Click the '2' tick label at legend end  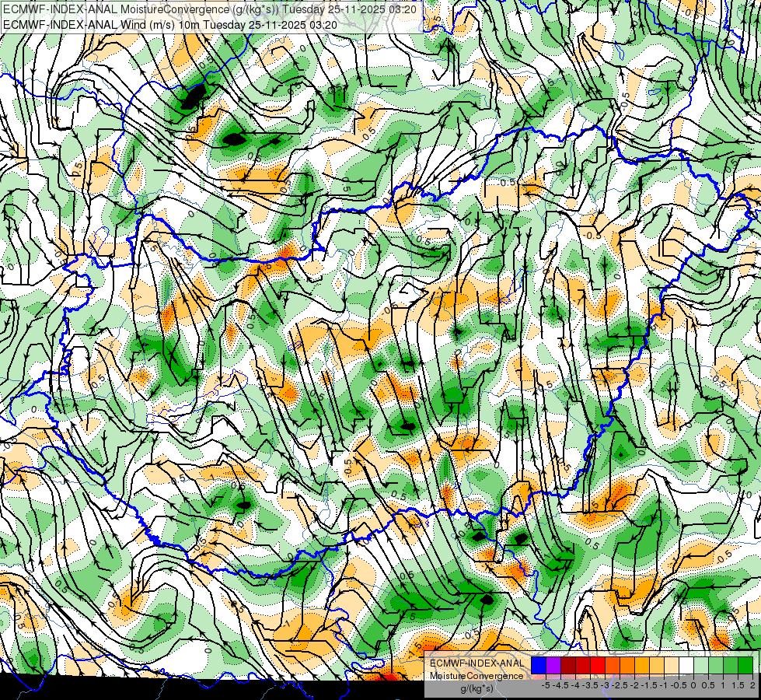pyautogui.click(x=752, y=685)
